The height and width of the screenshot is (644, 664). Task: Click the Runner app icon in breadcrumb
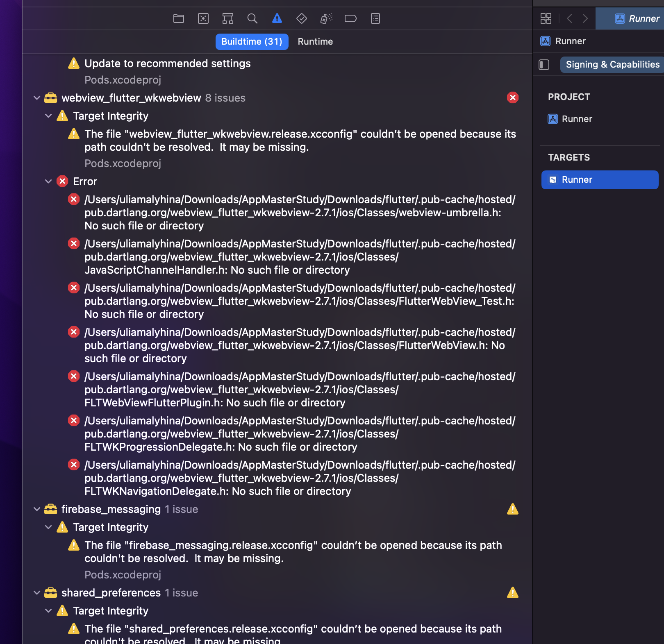point(546,41)
